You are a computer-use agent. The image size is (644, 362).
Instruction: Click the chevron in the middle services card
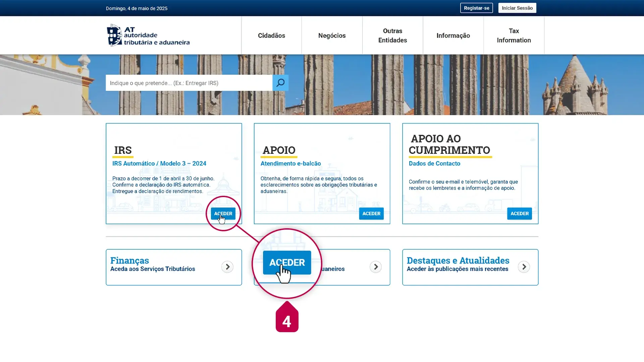(376, 267)
